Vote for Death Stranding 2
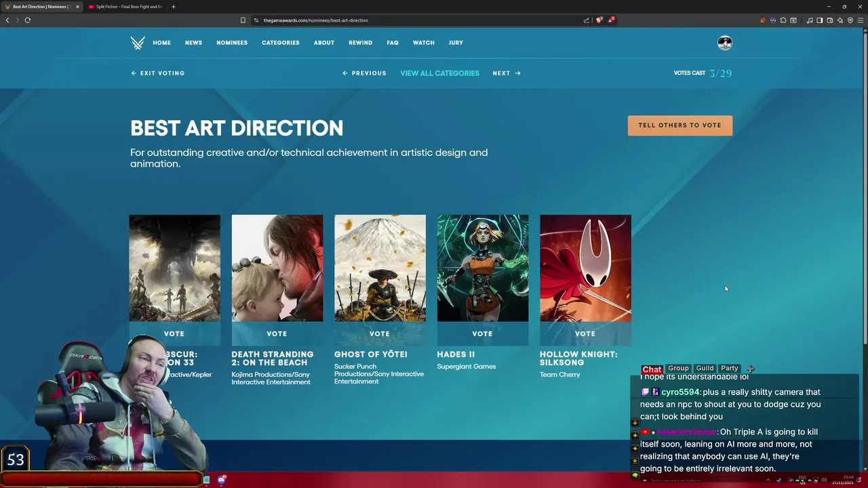 point(277,333)
